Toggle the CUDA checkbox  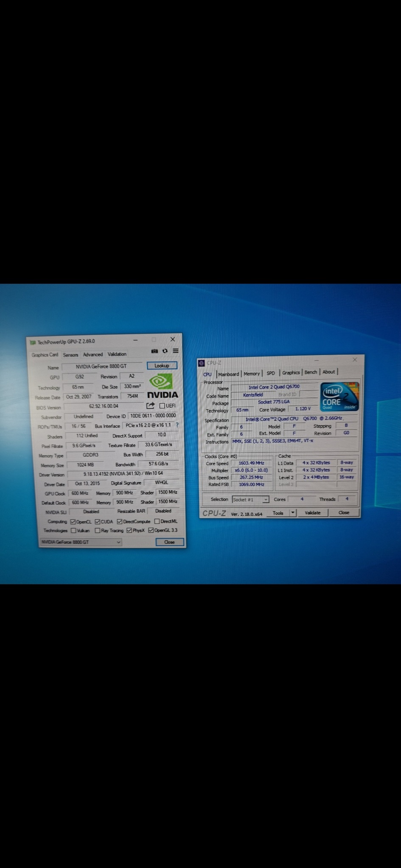(x=98, y=522)
